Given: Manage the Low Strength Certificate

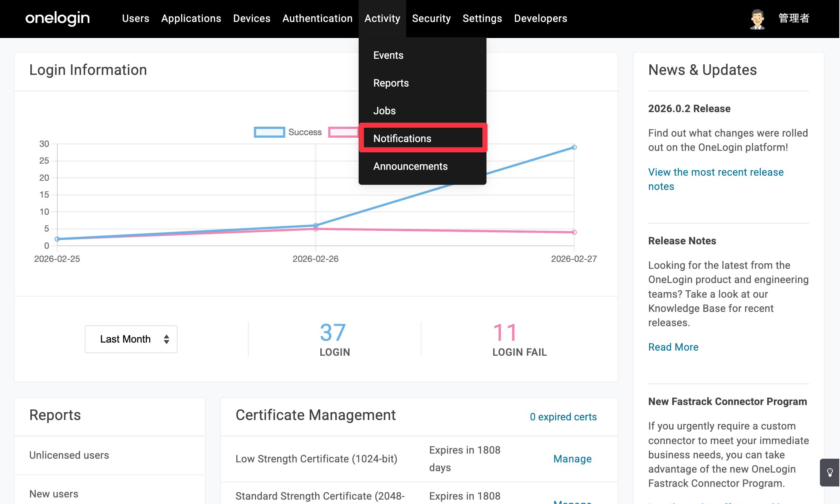Looking at the screenshot, I should pos(572,459).
